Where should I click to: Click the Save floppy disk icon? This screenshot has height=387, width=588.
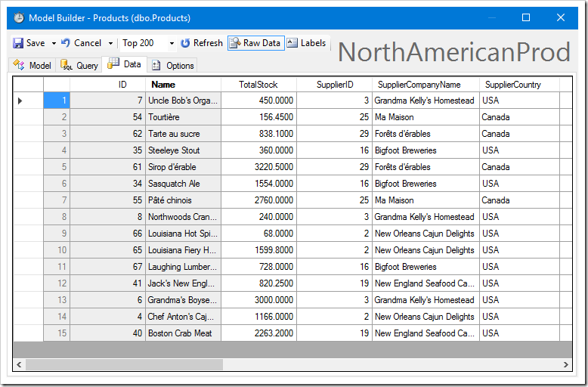pos(18,43)
